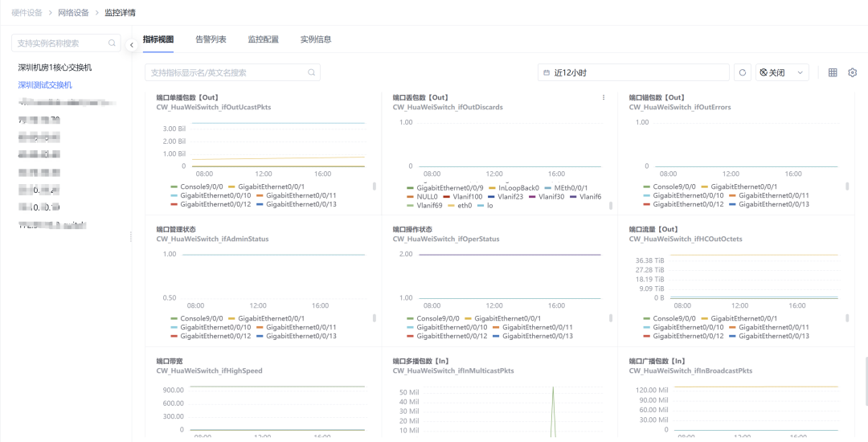This screenshot has width=868, height=442.
Task: Click the 监控详情 breadcrumb
Action: click(120, 12)
